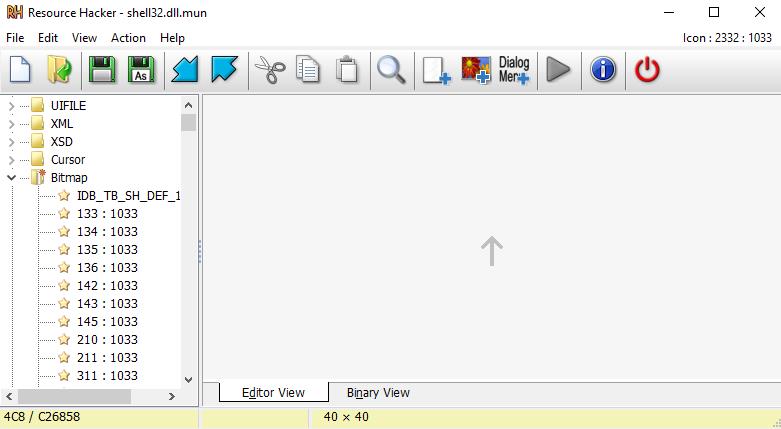
Task: Click tree horizontal scroll right arrow
Action: tap(172, 397)
